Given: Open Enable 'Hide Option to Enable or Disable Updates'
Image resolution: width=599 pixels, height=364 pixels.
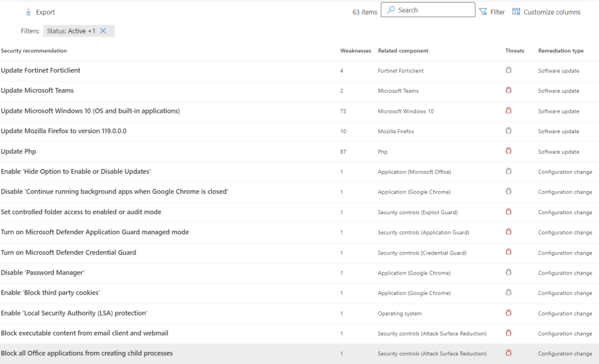Looking at the screenshot, I should click(x=76, y=172).
